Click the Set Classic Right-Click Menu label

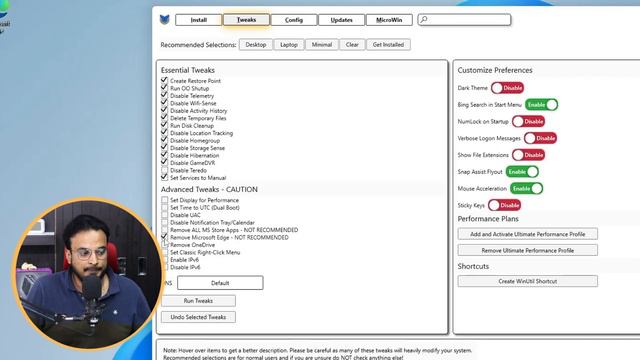(x=205, y=252)
